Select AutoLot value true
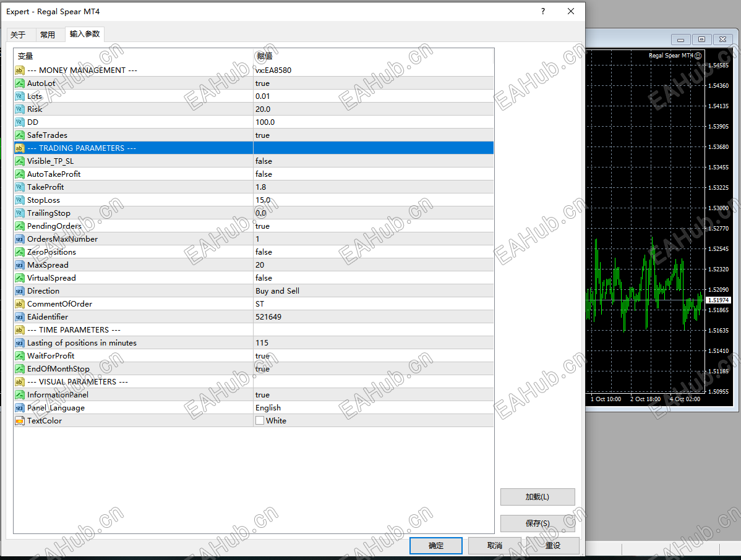The image size is (741, 560). coord(262,83)
